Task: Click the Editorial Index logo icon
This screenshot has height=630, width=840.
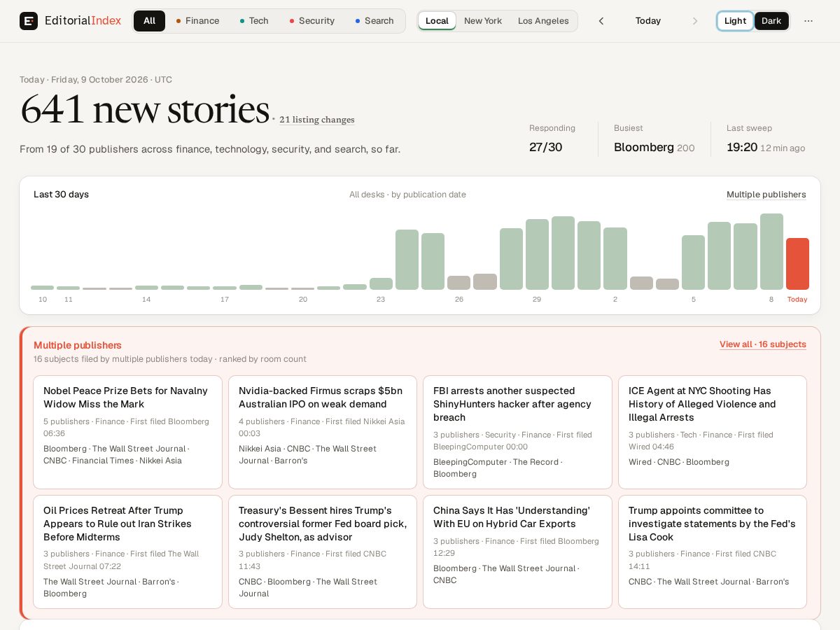Action: click(x=29, y=21)
